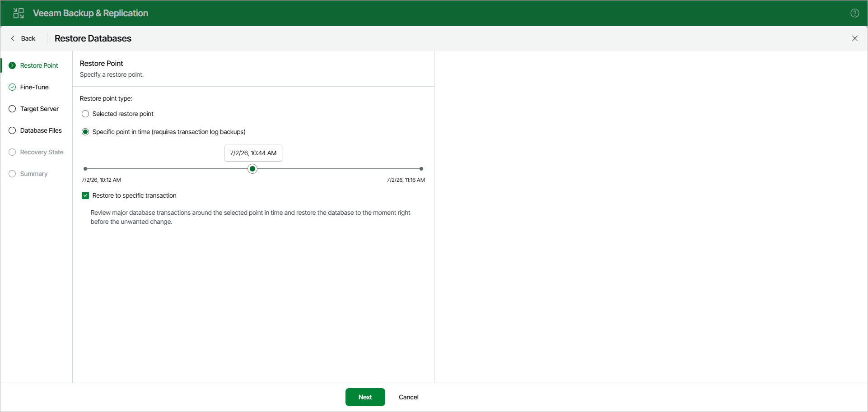Uncheck Restore to specific transaction checkbox
This screenshot has width=868, height=412.
pos(85,195)
